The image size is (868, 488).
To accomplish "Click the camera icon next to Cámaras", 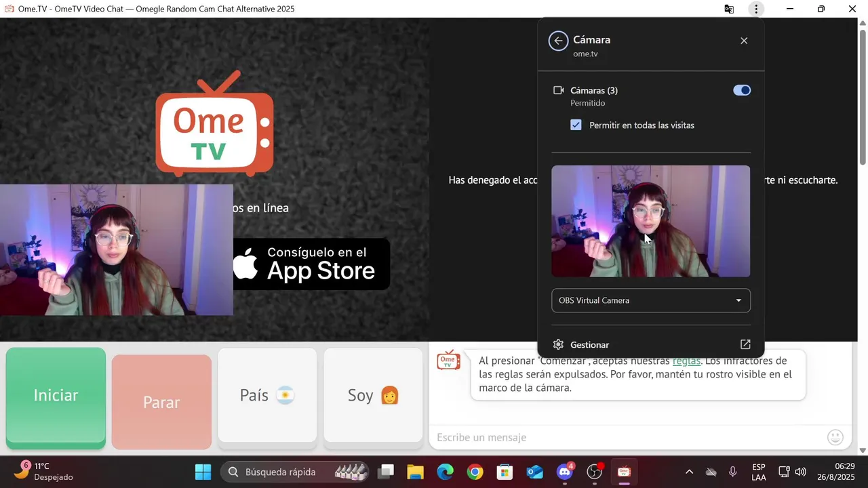I will point(559,90).
